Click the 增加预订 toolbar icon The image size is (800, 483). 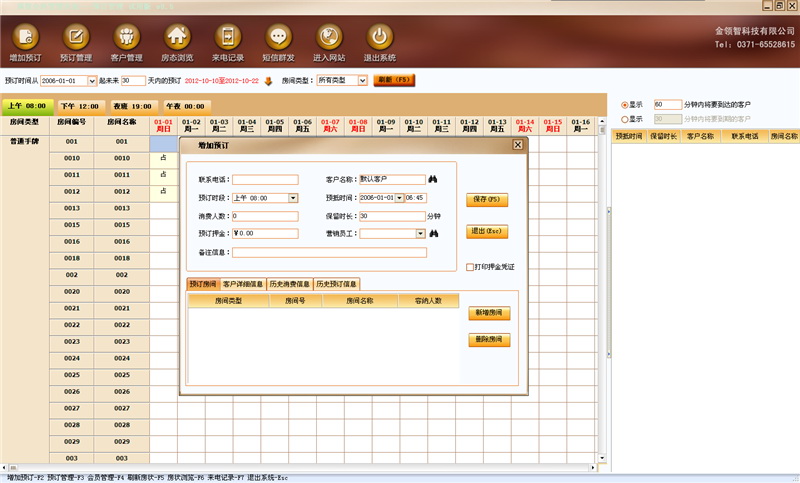tap(25, 37)
